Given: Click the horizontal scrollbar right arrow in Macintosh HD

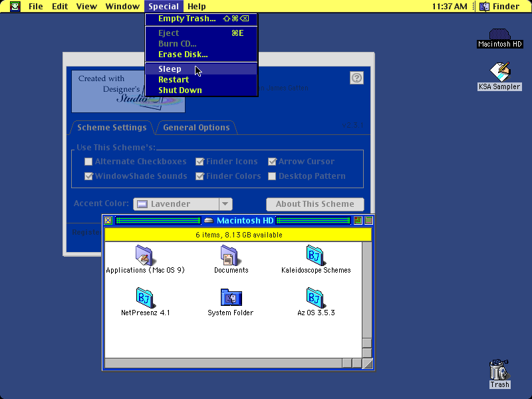Looking at the screenshot, I should [x=357, y=363].
